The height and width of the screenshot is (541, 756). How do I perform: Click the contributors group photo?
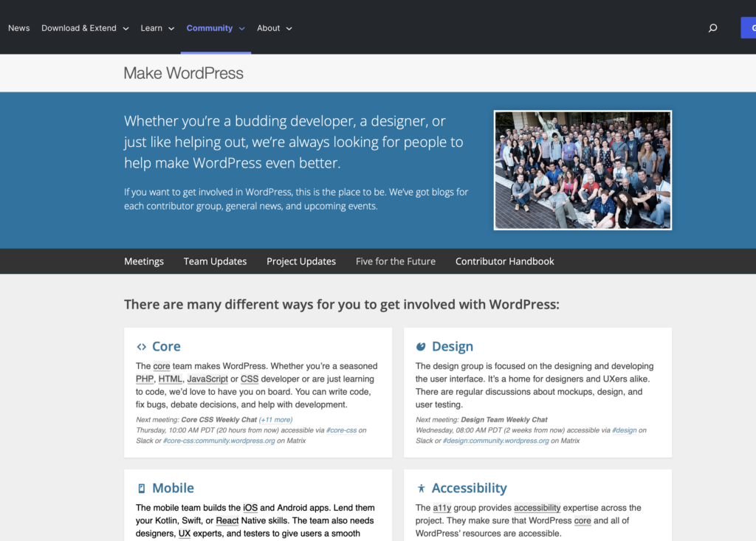click(x=583, y=170)
